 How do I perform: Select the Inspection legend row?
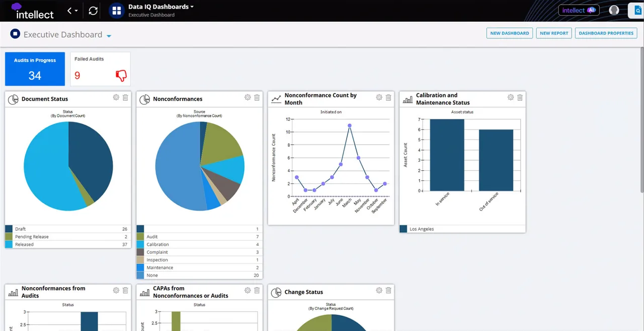(199, 260)
